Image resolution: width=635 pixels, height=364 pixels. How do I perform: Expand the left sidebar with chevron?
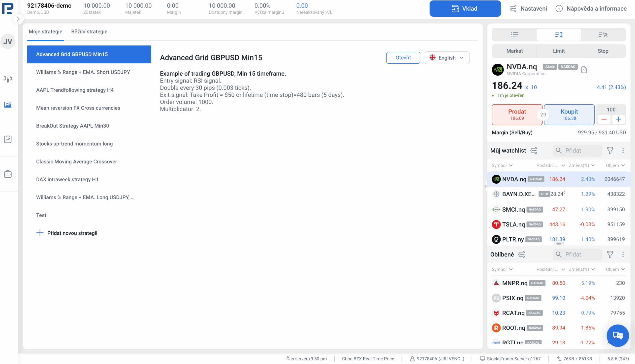pos(18,19)
